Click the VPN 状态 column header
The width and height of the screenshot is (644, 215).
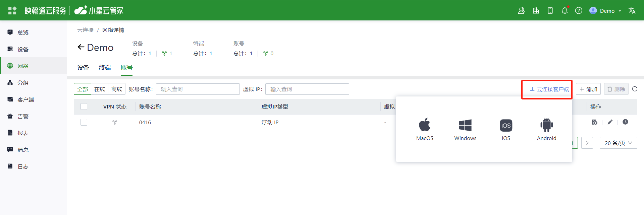point(115,106)
